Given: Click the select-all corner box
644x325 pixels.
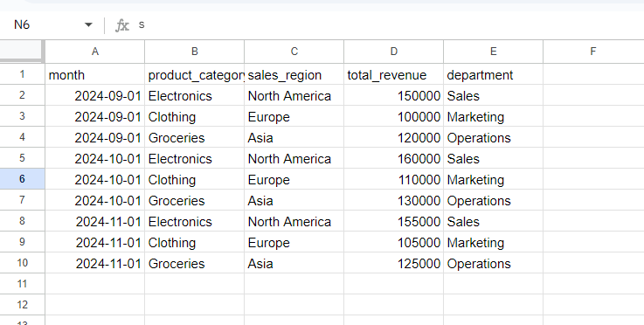Looking at the screenshot, I should 21,52.
